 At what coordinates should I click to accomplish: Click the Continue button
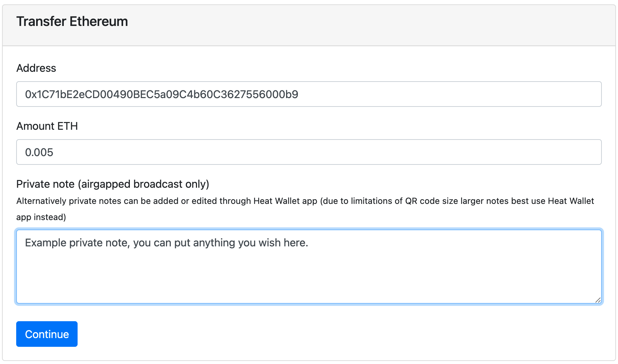pyautogui.click(x=47, y=334)
